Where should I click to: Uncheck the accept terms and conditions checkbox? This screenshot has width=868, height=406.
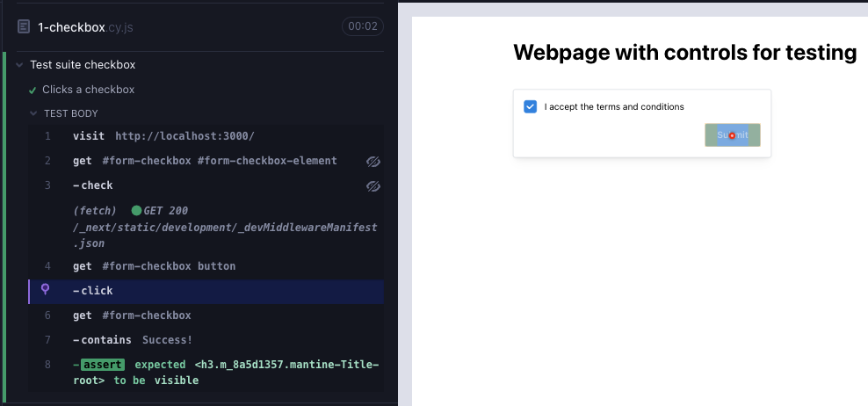click(530, 107)
